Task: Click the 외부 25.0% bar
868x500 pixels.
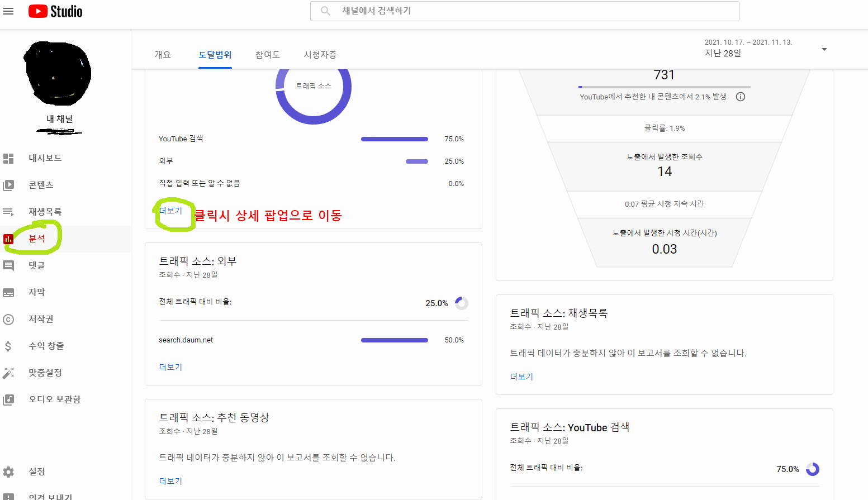Action: (x=417, y=161)
